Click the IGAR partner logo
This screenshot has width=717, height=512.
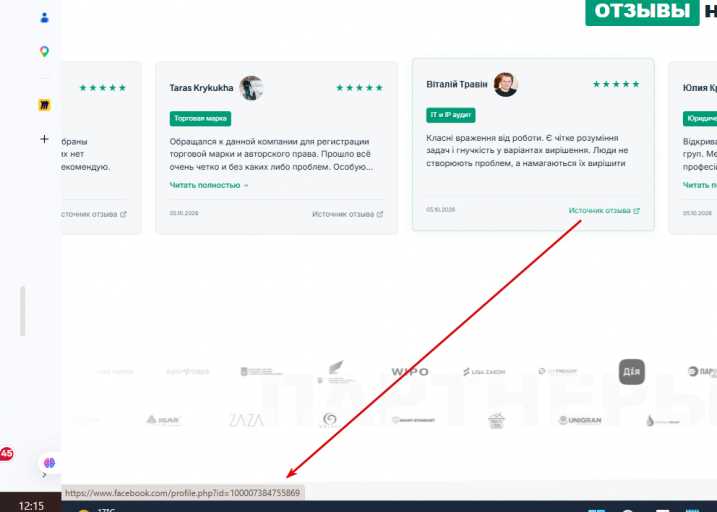[163, 420]
